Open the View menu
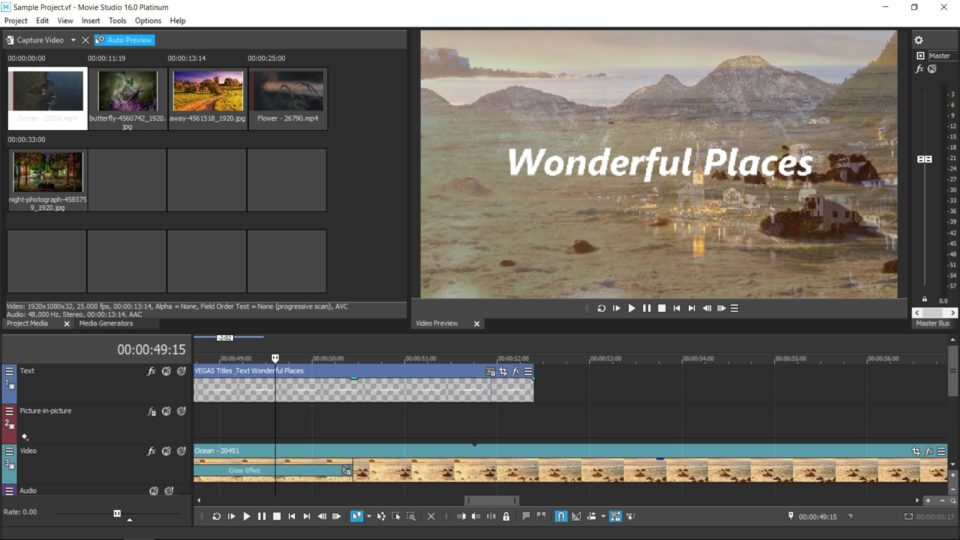 (x=65, y=21)
